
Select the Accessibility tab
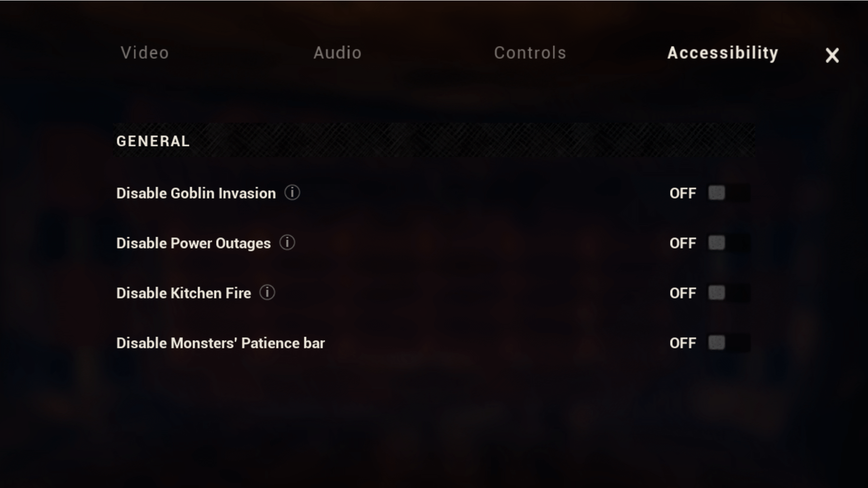722,53
